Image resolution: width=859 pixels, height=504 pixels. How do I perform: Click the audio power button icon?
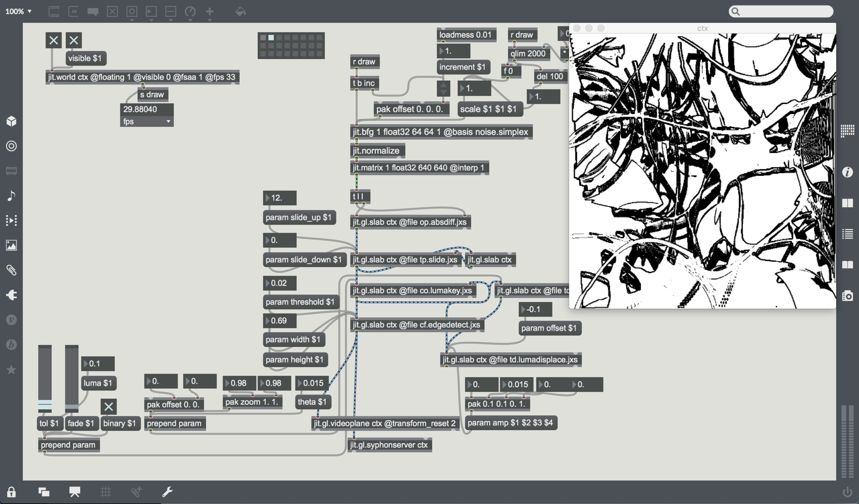pos(847,492)
